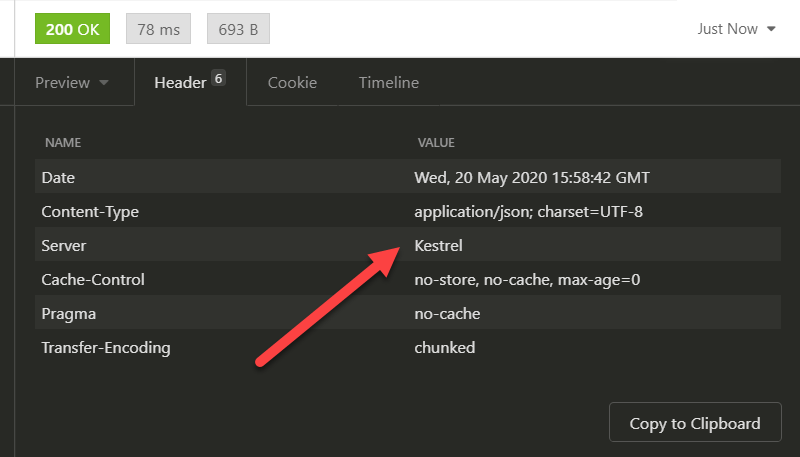The image size is (800, 457).
Task: Click the VALUE column heading
Action: [x=436, y=143]
